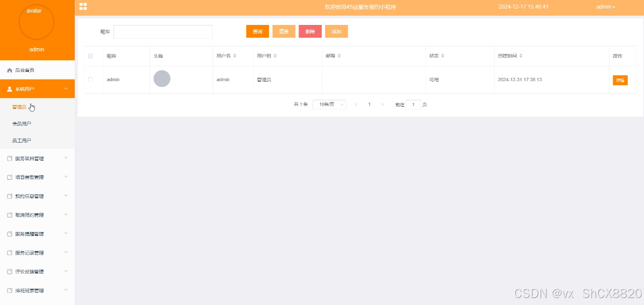Tick the select-all checkbox in table header

click(90, 56)
